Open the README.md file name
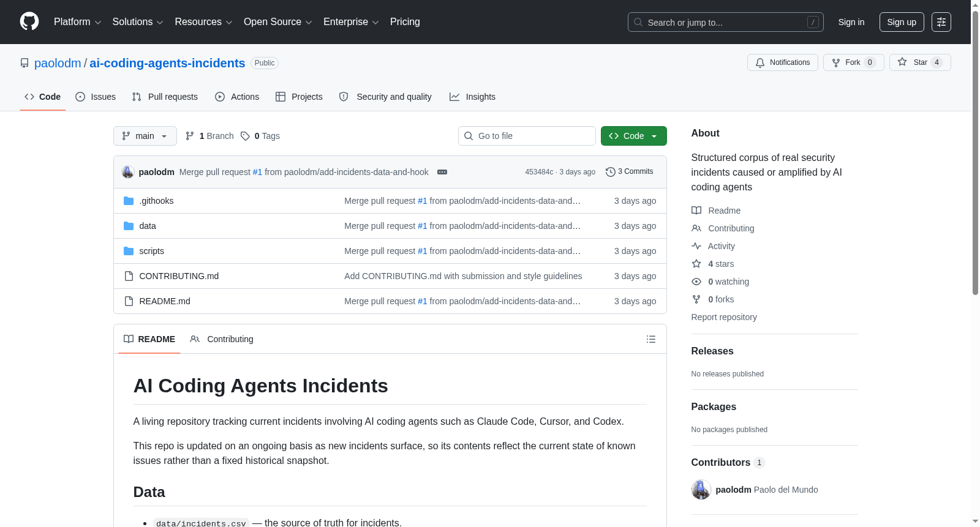Image resolution: width=980 pixels, height=527 pixels. pos(165,301)
